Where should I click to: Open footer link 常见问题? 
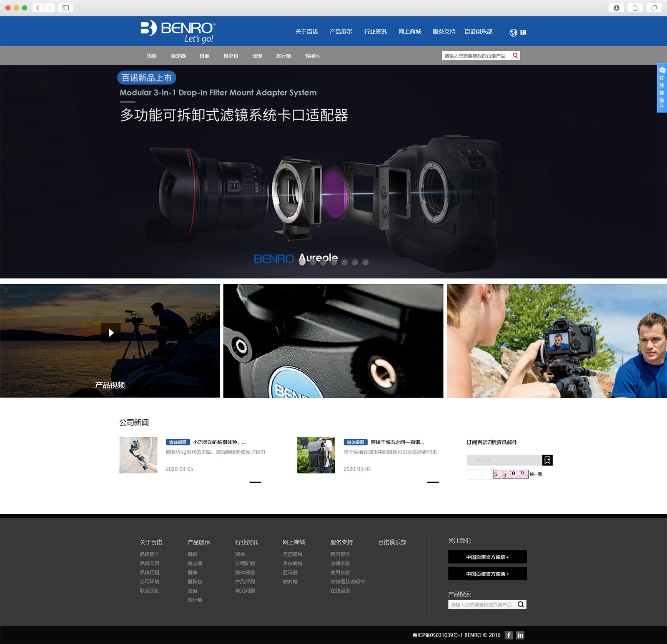click(x=245, y=591)
